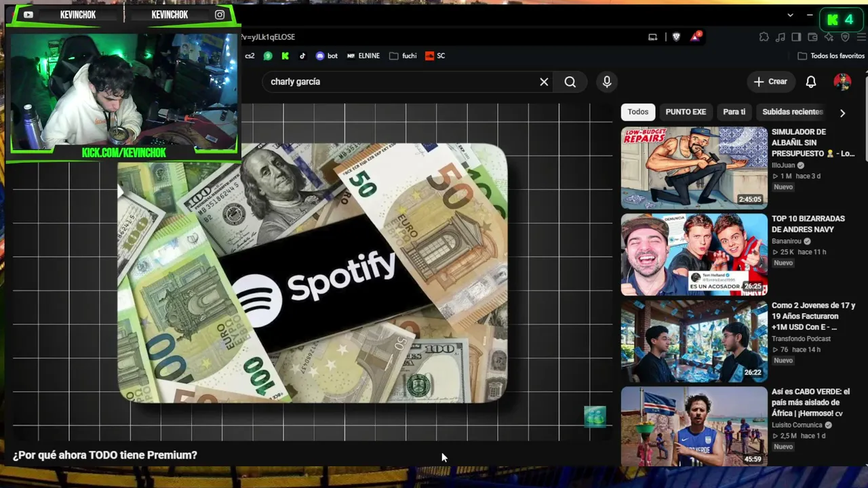Click the Transfondo Podcast channel name
This screenshot has width=868, height=488.
tap(801, 339)
